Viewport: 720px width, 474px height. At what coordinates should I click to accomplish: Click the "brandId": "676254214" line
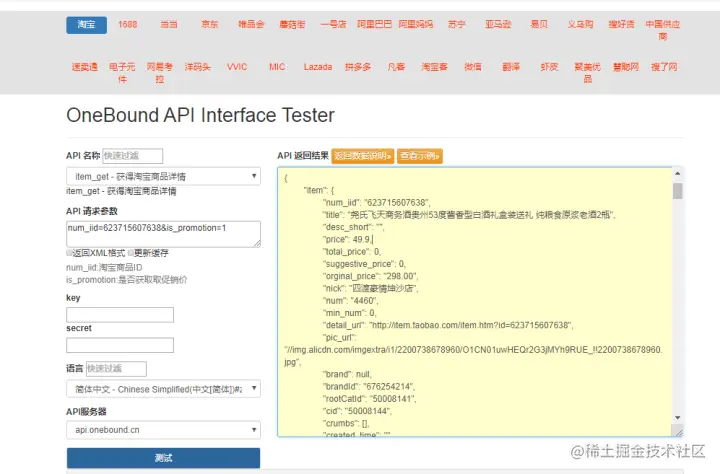pyautogui.click(x=369, y=386)
